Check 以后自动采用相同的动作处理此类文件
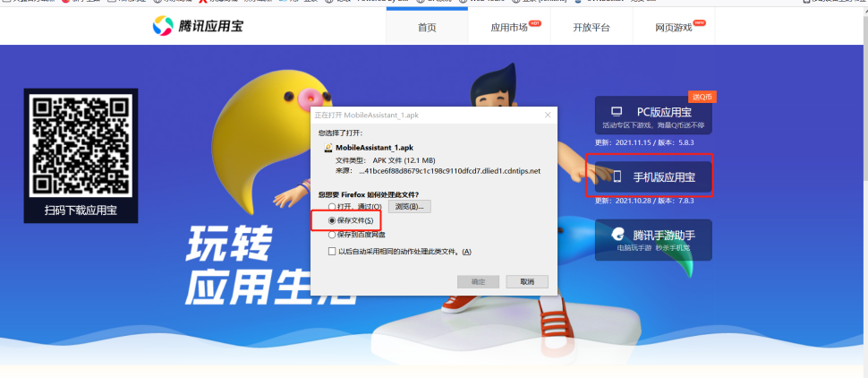 pyautogui.click(x=332, y=252)
